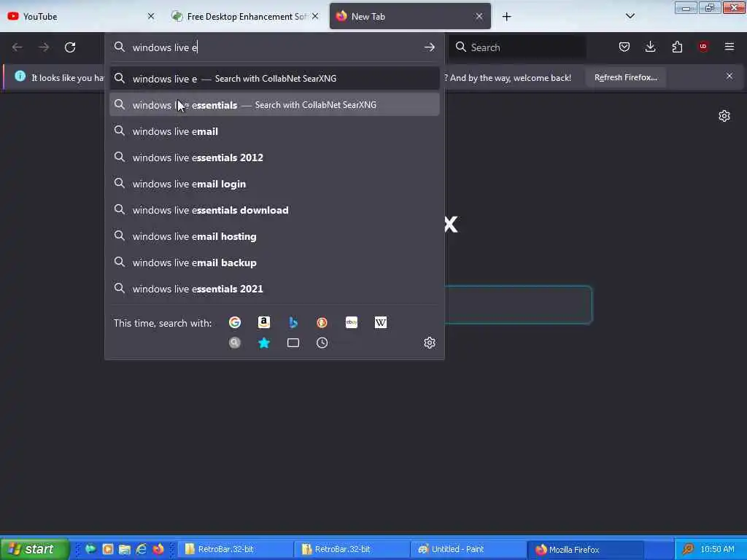Search open tabs with the tab icon
Screen dimensions: 747x560
click(293, 343)
